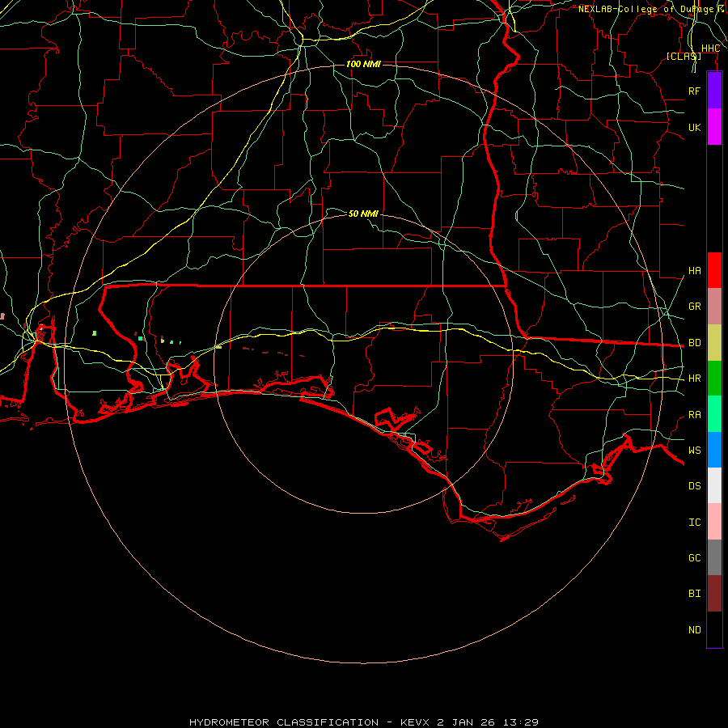Image resolution: width=728 pixels, height=728 pixels.
Task: Click the HA legend label
Action: coord(694,270)
